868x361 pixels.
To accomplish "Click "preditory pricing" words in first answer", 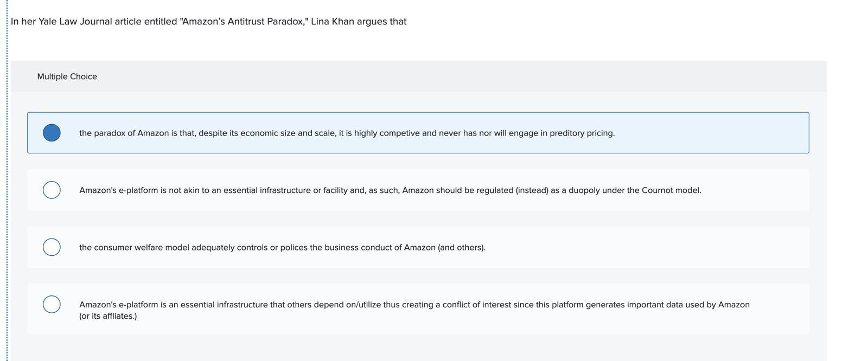I will [581, 133].
